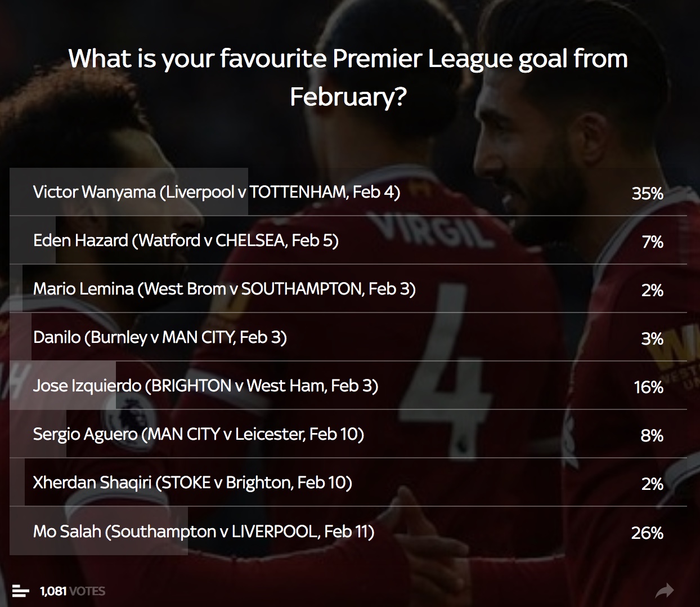The width and height of the screenshot is (700, 607).
Task: Select the Eden Hazard poll option
Action: [x=348, y=240]
